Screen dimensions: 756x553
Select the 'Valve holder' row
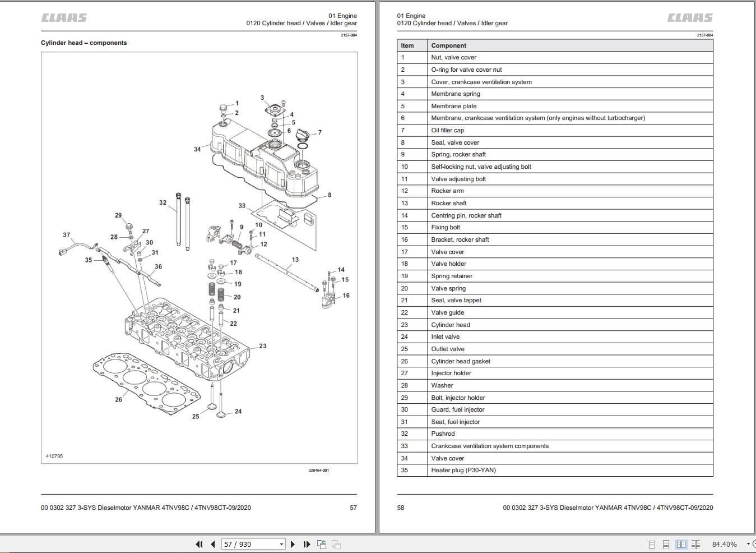point(555,264)
